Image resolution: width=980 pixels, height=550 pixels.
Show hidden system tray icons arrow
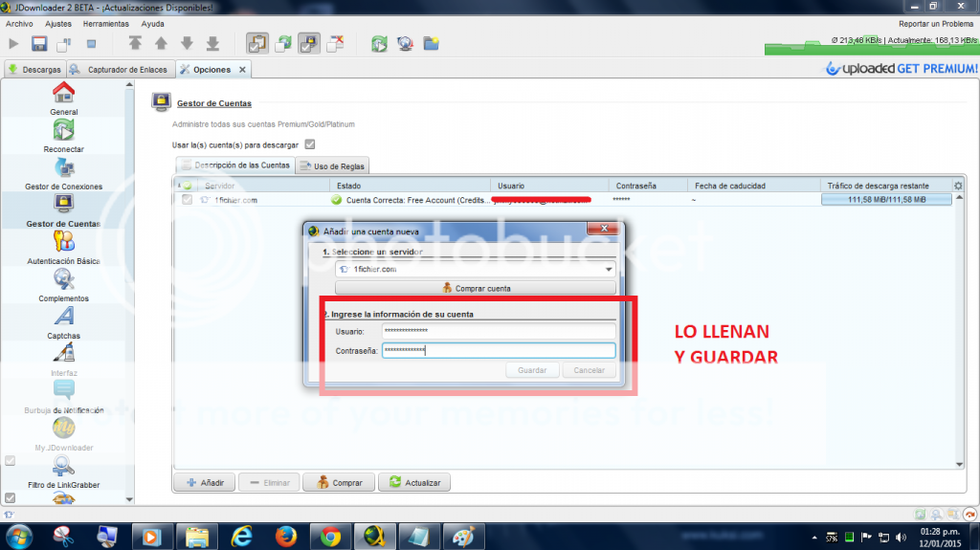click(813, 538)
